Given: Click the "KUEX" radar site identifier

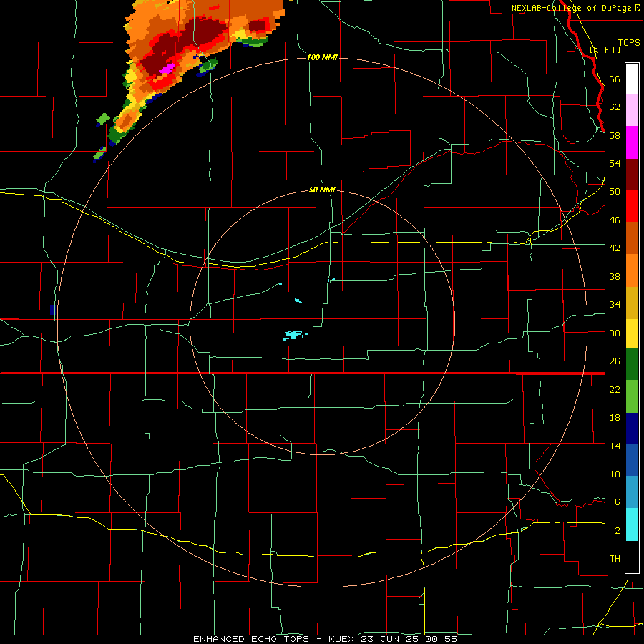Looking at the screenshot, I should tap(341, 639).
